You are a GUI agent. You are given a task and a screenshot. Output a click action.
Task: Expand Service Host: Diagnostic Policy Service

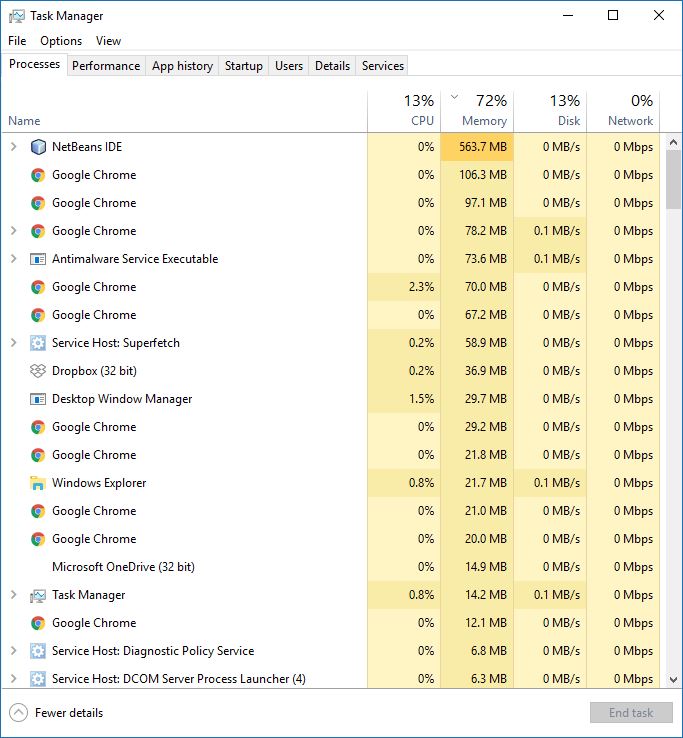(x=14, y=651)
